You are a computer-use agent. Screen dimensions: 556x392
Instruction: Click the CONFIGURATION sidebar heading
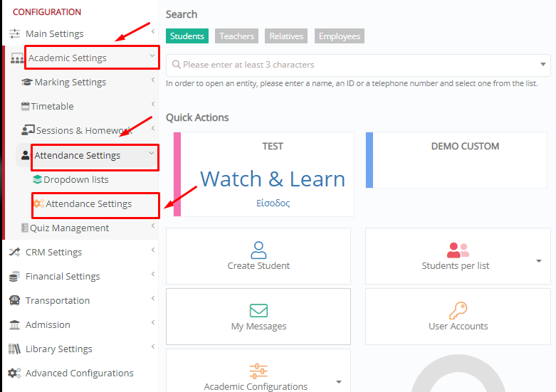pyautogui.click(x=47, y=12)
